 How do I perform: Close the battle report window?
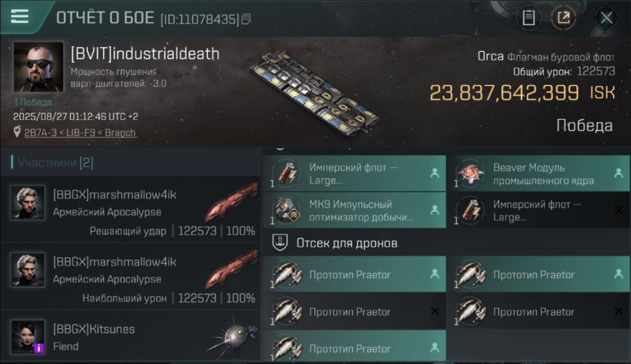click(606, 18)
